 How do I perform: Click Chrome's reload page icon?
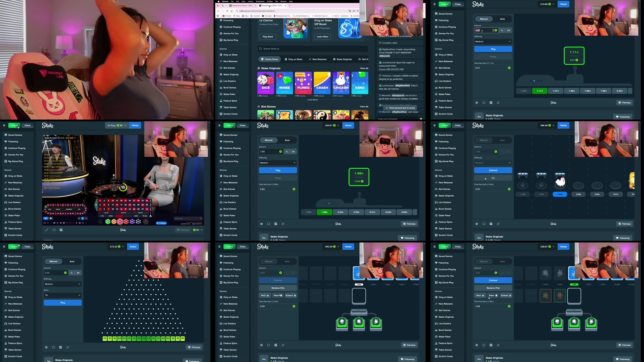[x=227, y=11]
